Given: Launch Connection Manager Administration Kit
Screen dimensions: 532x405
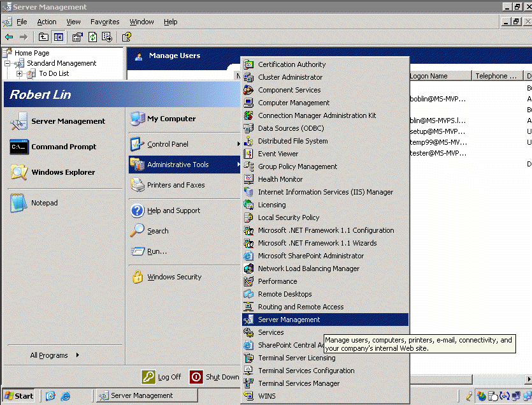Looking at the screenshot, I should [325, 115].
